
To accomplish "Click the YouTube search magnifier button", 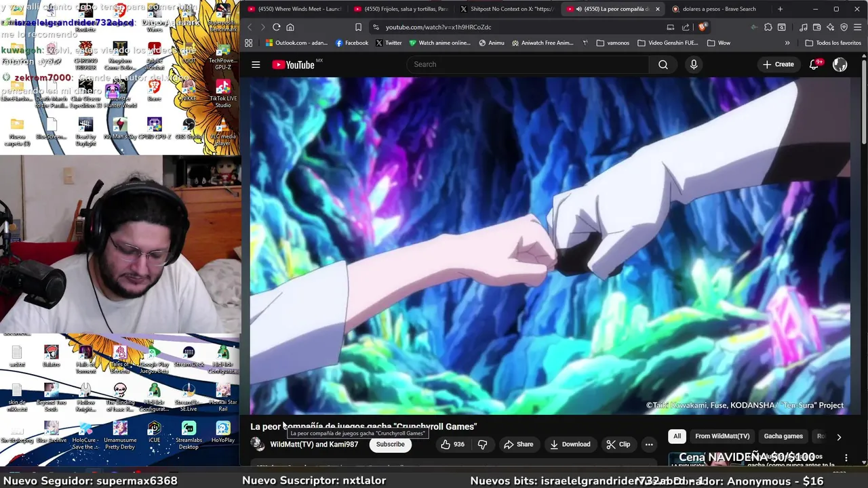I will [x=663, y=64].
